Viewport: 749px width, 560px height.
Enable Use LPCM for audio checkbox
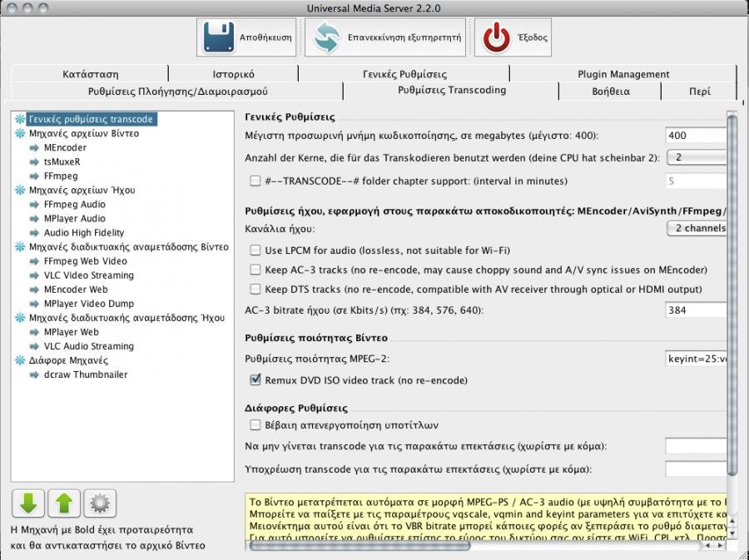pyautogui.click(x=255, y=250)
